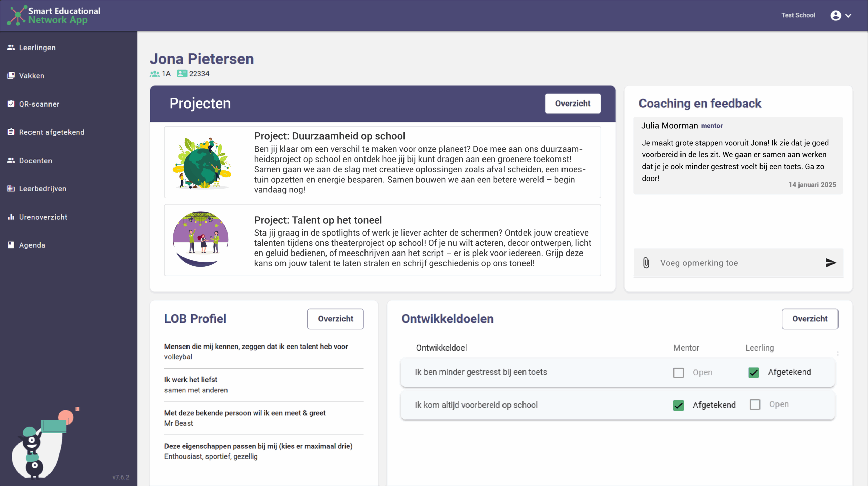The width and height of the screenshot is (868, 486).
Task: Click the Urenoverzicht bar chart icon
Action: [x=11, y=217]
